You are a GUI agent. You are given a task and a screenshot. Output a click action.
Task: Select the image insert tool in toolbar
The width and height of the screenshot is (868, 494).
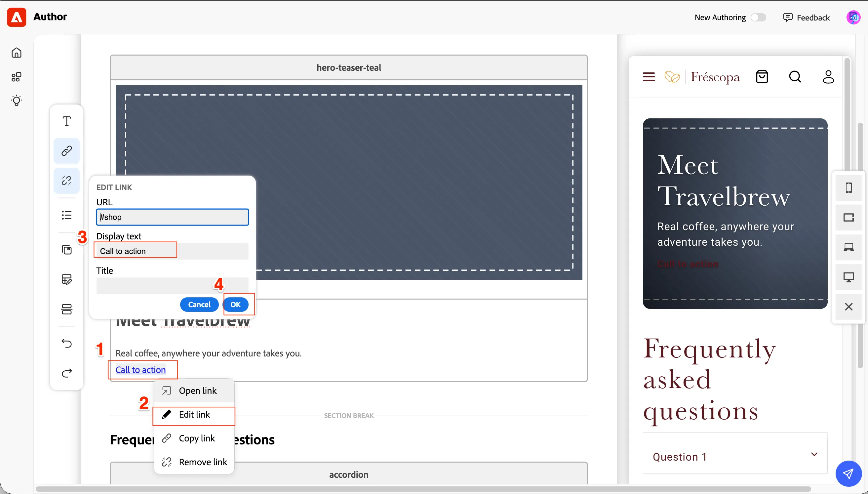point(67,250)
